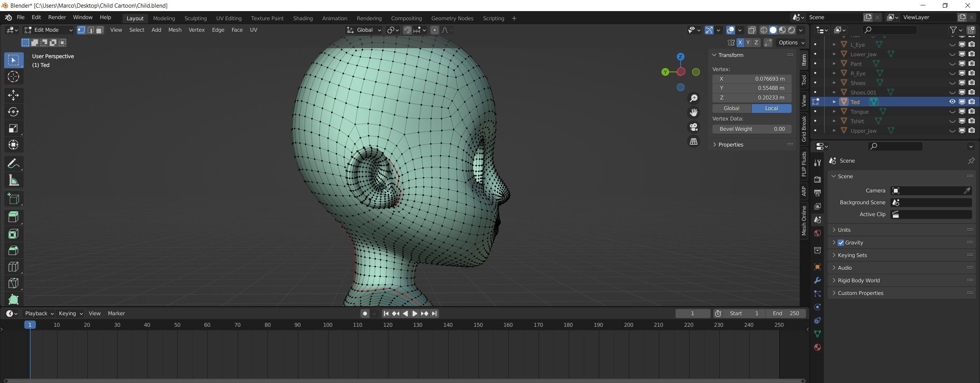This screenshot has height=383, width=980.
Task: Open the Physics Properties tab
Action: pyautogui.click(x=817, y=306)
